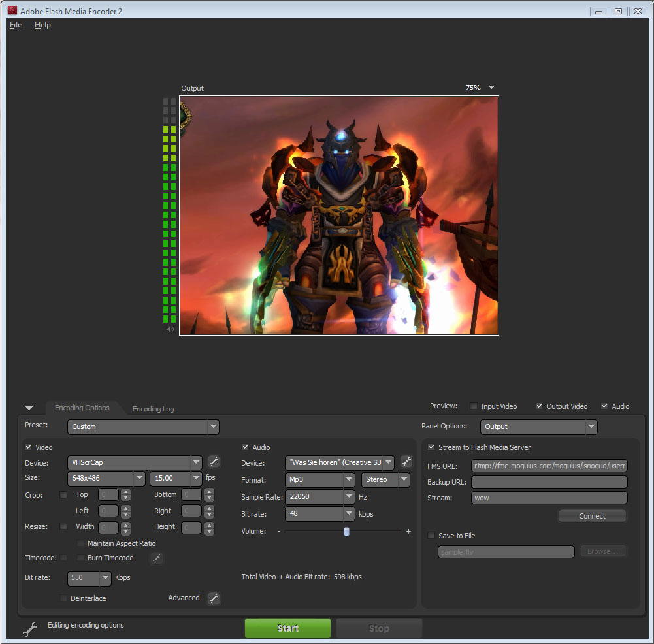Enable the Crop checkbox
This screenshot has height=644, width=654.
pos(63,495)
